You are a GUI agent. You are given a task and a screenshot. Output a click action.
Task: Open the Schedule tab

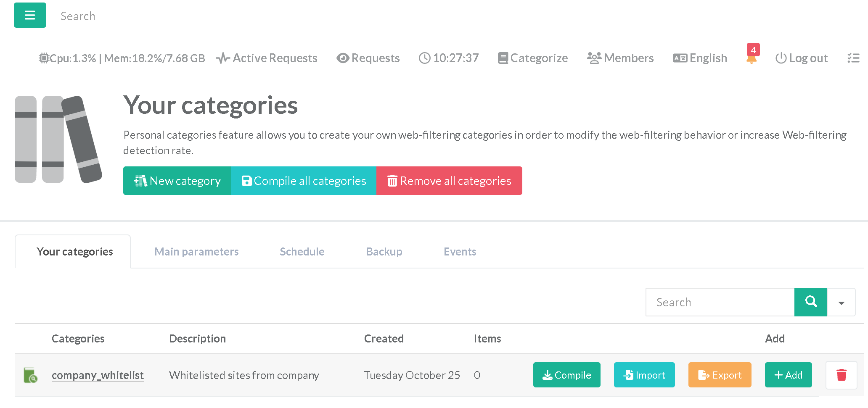point(302,252)
